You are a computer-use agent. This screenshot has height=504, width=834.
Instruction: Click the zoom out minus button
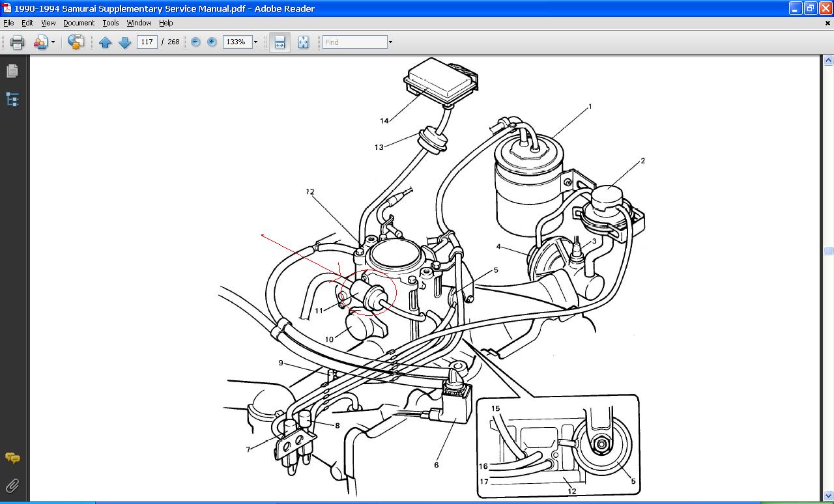click(x=195, y=42)
